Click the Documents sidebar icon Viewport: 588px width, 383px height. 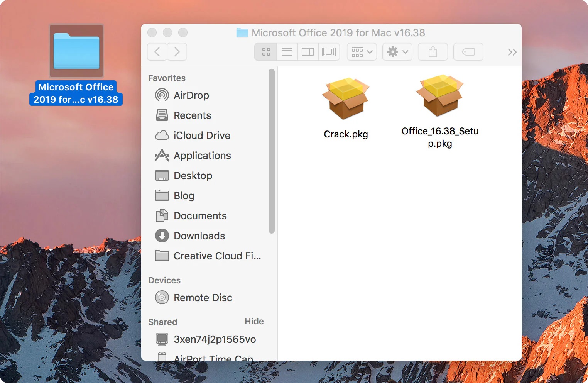click(x=162, y=215)
